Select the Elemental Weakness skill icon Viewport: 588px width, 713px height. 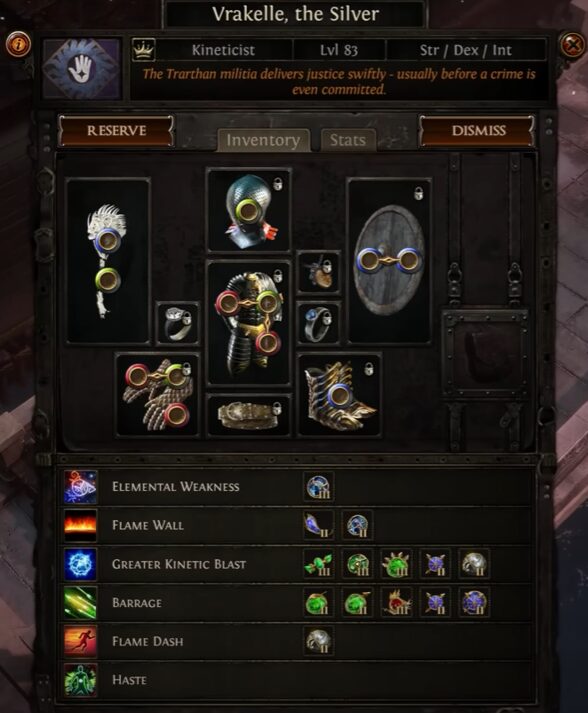coord(80,487)
